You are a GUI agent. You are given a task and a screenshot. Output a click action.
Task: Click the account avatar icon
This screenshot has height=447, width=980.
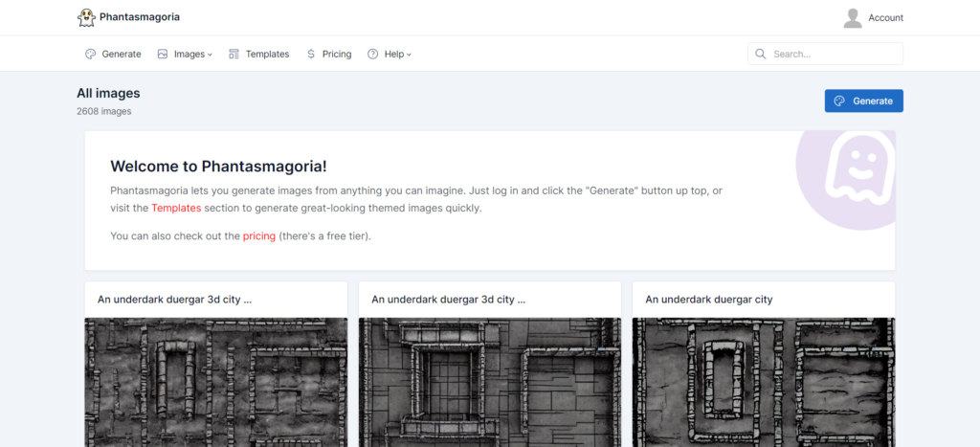pos(852,17)
